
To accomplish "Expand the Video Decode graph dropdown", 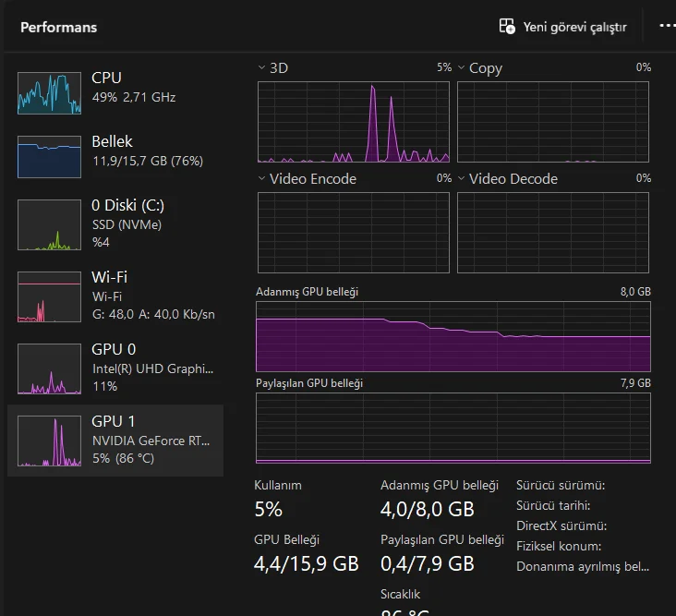I will [x=462, y=178].
